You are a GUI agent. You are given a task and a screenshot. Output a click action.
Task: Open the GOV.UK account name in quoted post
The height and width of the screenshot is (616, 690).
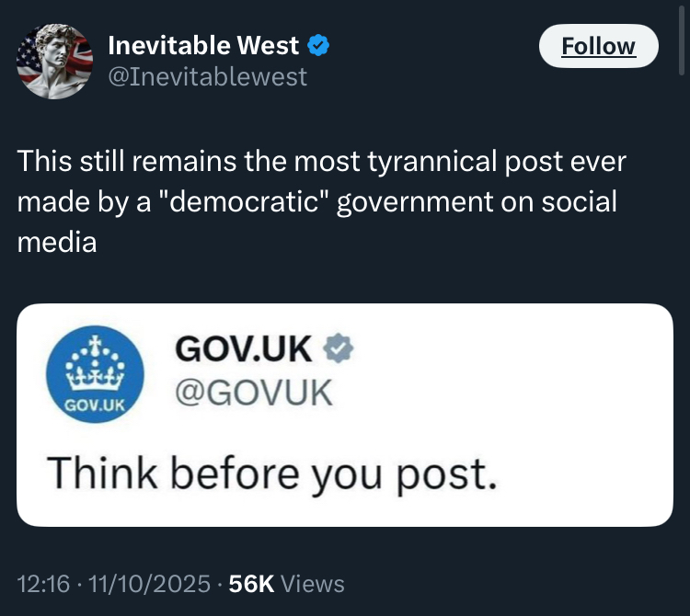click(242, 348)
